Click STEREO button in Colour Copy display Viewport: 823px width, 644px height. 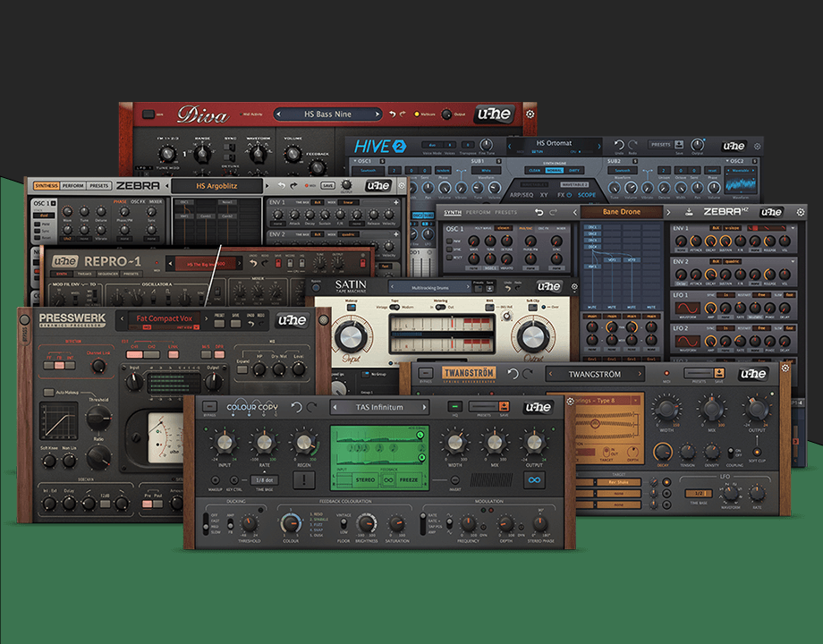pos(365,479)
